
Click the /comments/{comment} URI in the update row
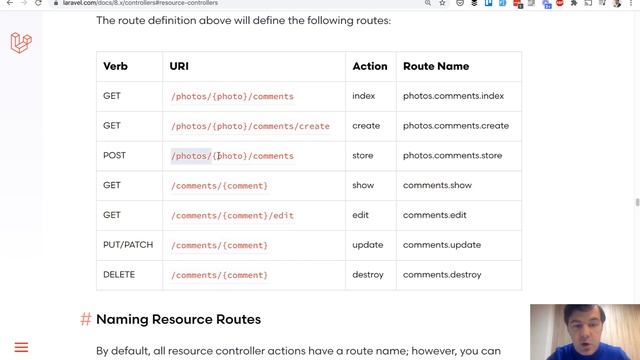tap(219, 245)
